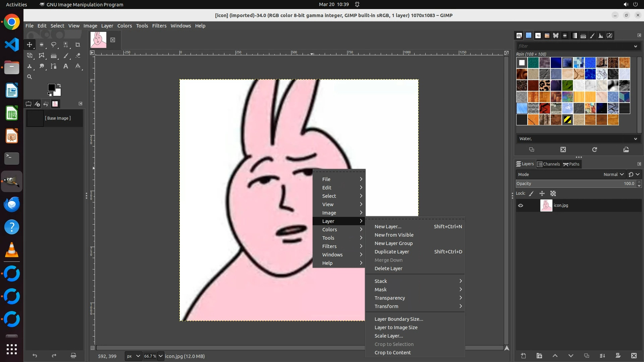
Task: Switch to the Channels tab
Action: (x=549, y=164)
